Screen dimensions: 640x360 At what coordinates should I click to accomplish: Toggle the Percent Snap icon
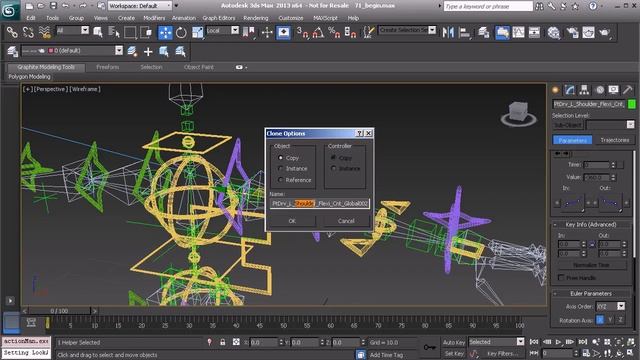point(334,32)
